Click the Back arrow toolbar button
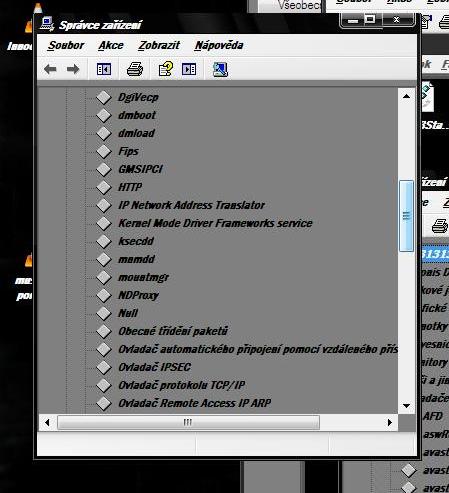449x493 pixels. pos(50,69)
